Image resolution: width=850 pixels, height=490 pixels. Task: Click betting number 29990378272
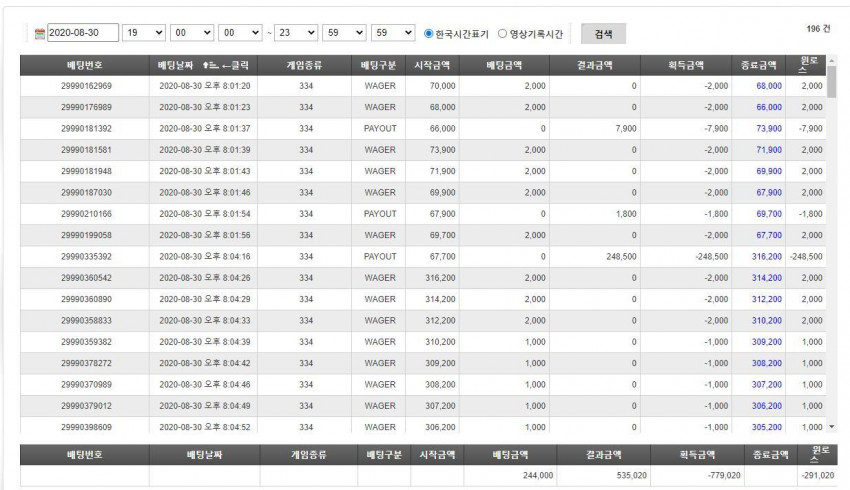click(86, 363)
